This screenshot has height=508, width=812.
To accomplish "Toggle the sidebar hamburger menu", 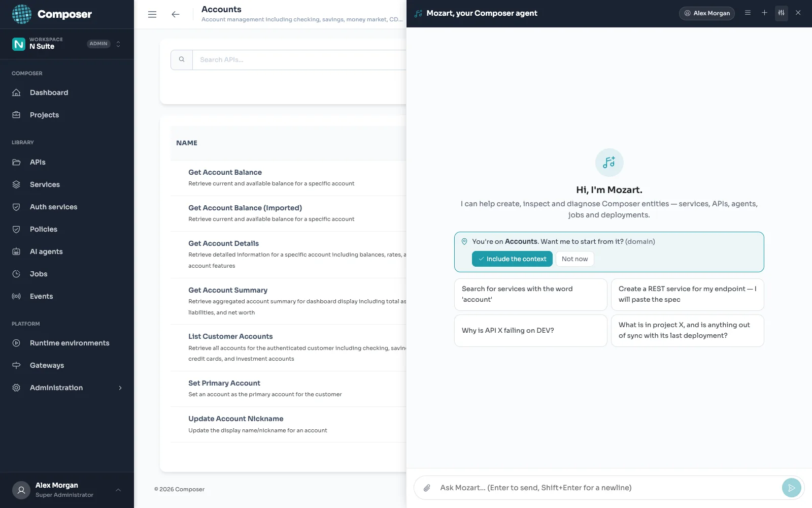I will 152,14.
